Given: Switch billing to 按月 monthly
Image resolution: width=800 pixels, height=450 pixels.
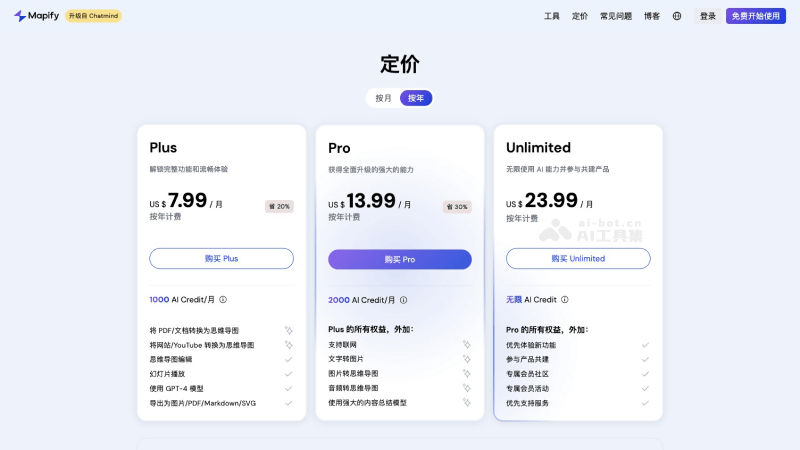Looking at the screenshot, I should (384, 98).
